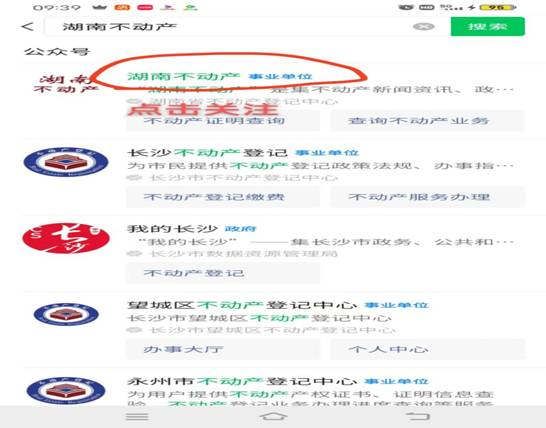Select 不动产登记缴费 shortcut
546x428 pixels.
223,197
